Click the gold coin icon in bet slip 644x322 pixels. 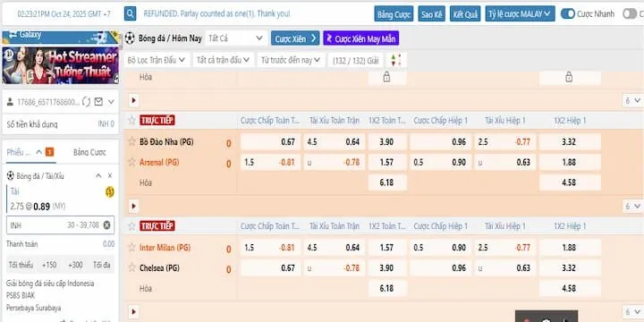110,191
